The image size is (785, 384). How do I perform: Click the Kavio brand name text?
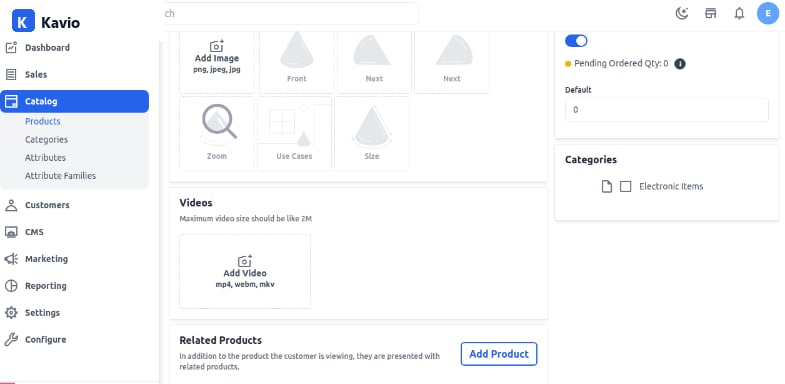(x=61, y=23)
